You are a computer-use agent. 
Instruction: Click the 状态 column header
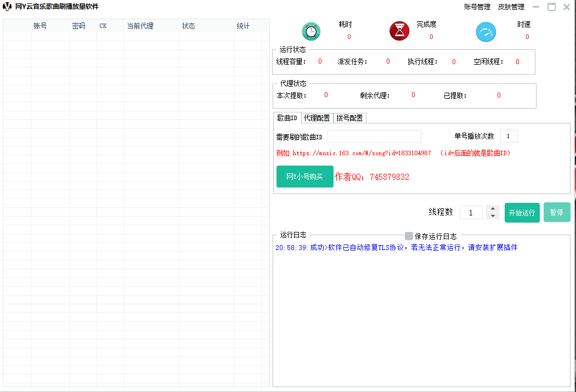189,26
